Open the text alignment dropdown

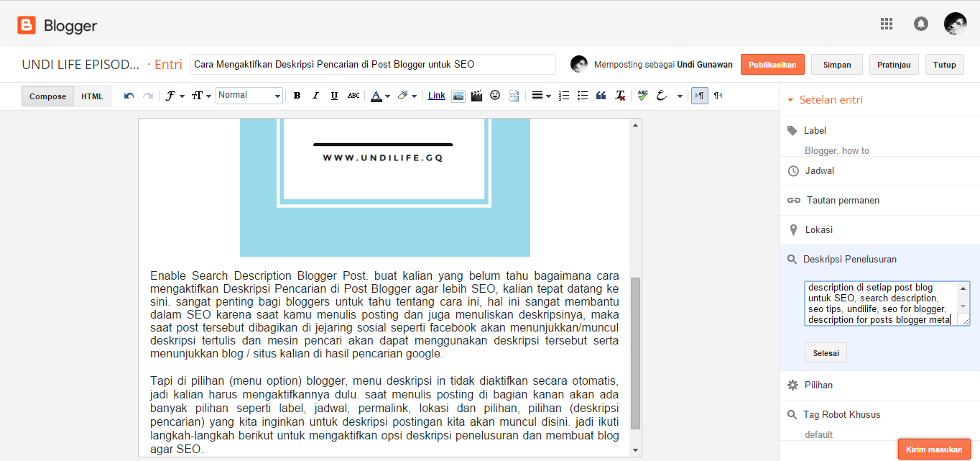point(541,96)
